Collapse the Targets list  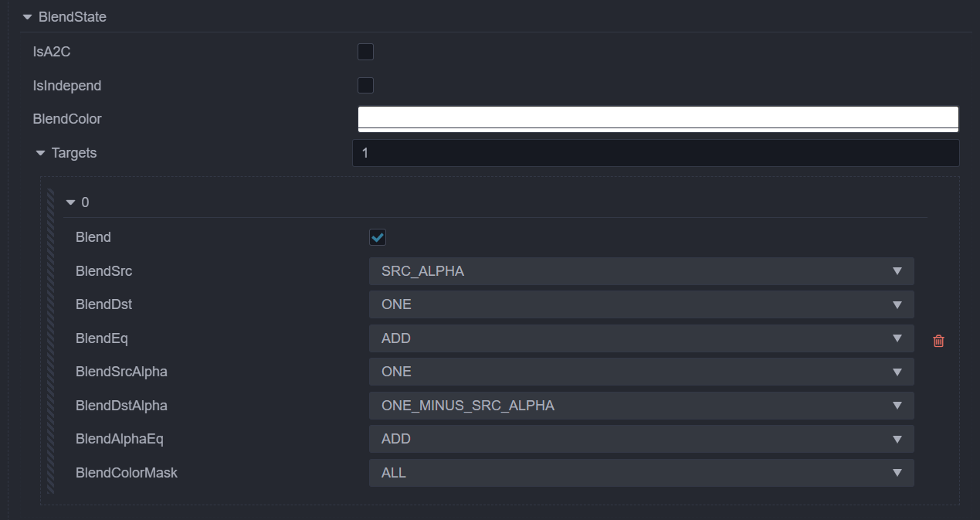(x=41, y=153)
